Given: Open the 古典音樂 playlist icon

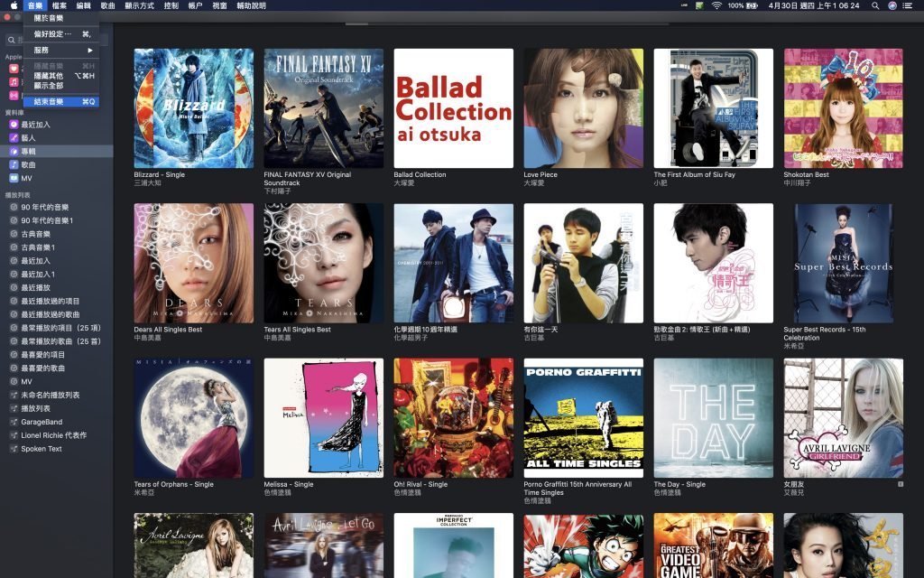Looking at the screenshot, I should pyautogui.click(x=14, y=234).
